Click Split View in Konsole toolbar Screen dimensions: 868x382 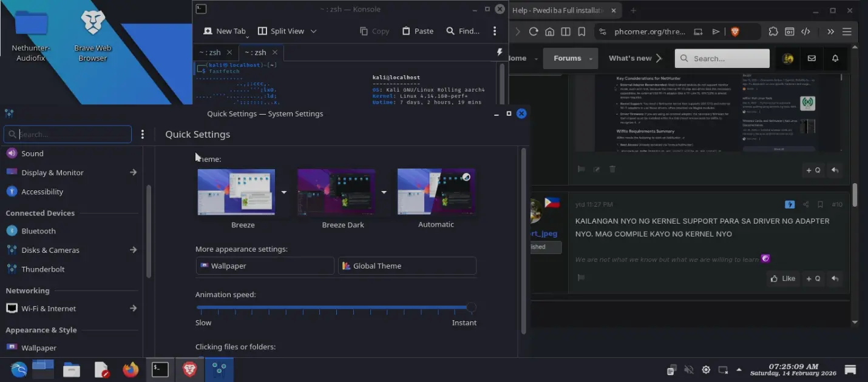click(x=280, y=31)
